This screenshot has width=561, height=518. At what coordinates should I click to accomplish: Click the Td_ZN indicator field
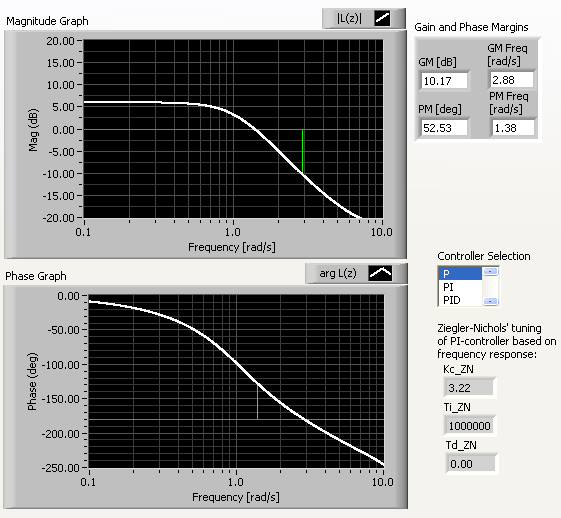click(x=471, y=464)
